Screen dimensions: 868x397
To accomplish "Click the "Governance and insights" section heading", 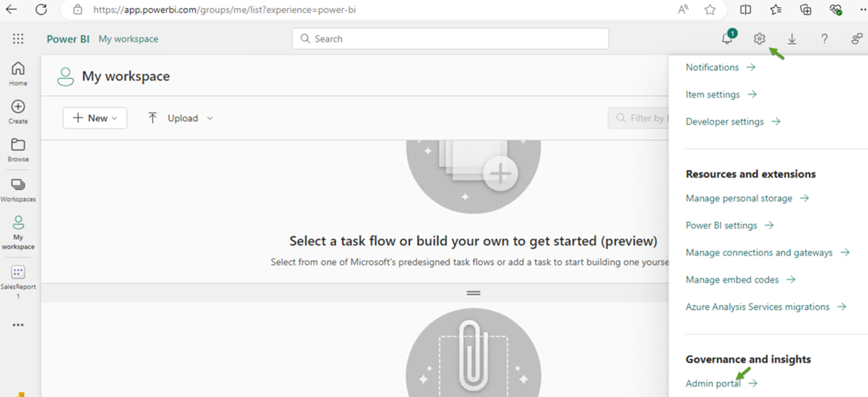I will pyautogui.click(x=748, y=359).
